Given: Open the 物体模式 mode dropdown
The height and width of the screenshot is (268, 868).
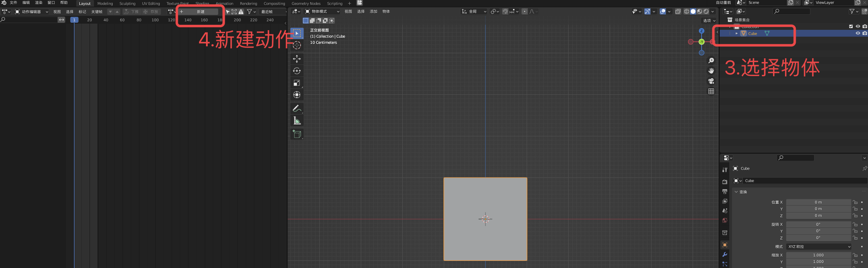Looking at the screenshot, I should 322,12.
